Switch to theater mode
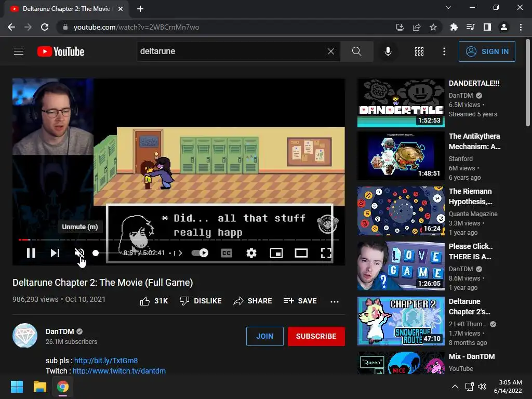 (x=301, y=253)
